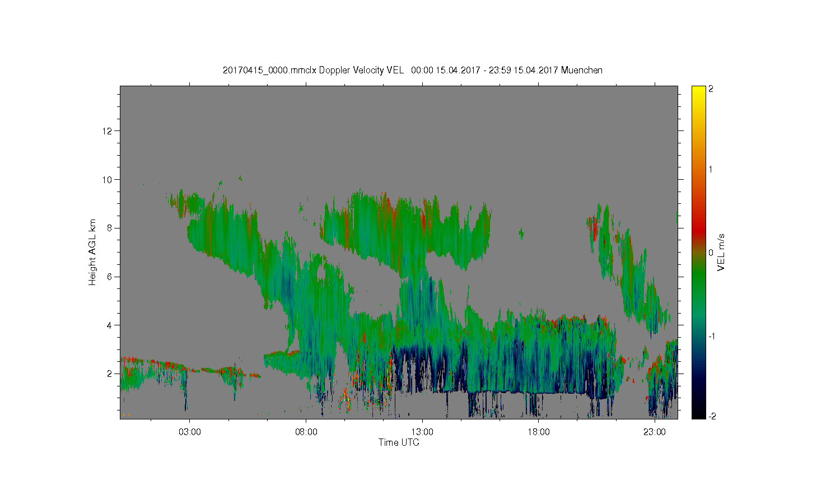Click the dark bottom of the colorbar
Viewport: 840px width, 504px height.
click(x=698, y=413)
